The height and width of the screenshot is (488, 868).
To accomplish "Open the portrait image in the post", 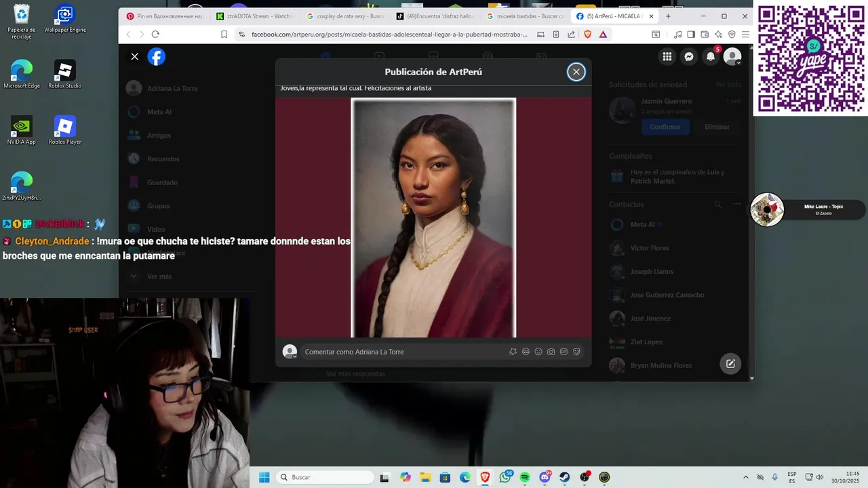I will [433, 218].
